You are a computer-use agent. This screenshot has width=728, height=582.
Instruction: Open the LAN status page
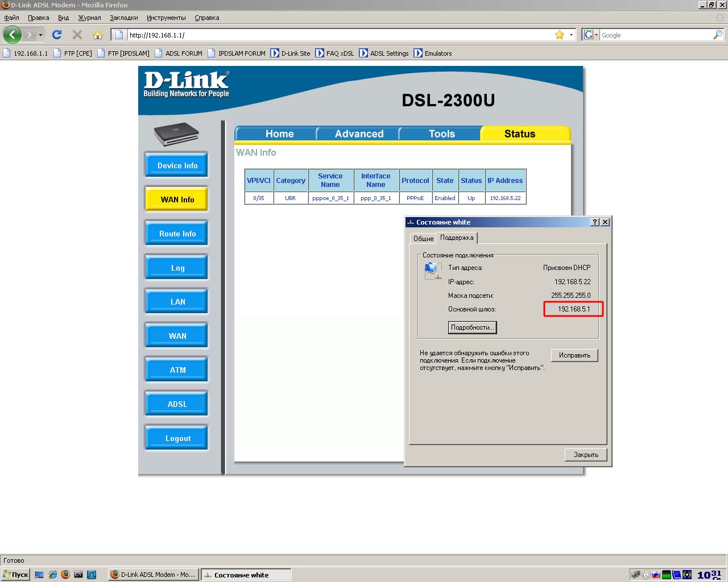(177, 302)
